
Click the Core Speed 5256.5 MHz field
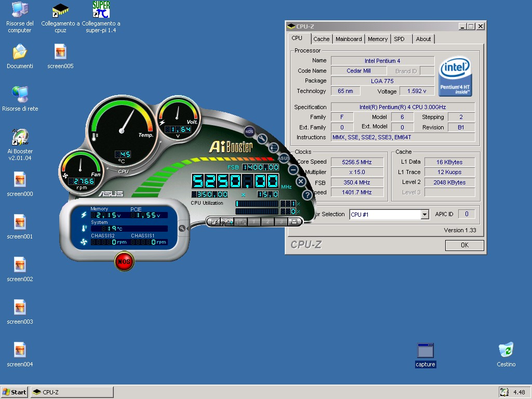tap(357, 162)
